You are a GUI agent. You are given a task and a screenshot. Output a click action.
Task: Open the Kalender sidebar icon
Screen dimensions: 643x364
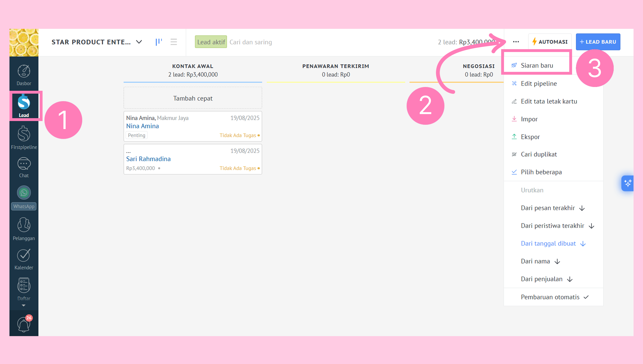pos(24,259)
